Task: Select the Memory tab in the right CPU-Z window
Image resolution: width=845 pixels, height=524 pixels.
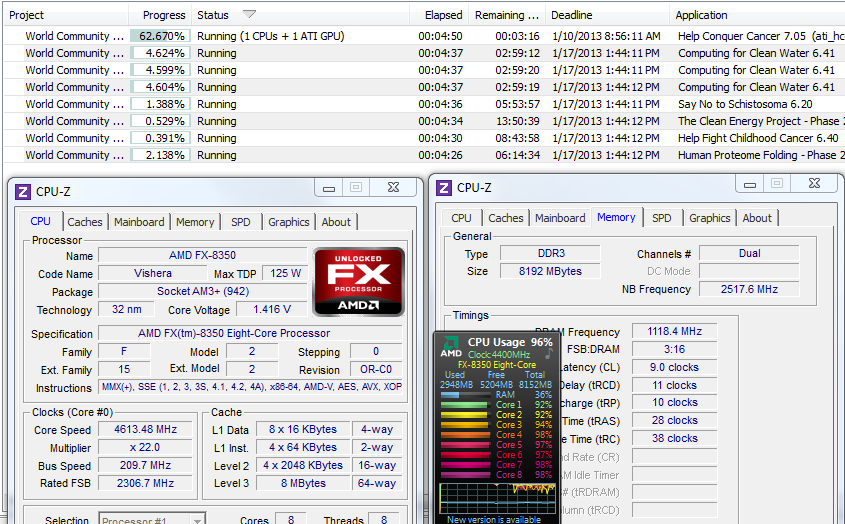Action: [616, 217]
